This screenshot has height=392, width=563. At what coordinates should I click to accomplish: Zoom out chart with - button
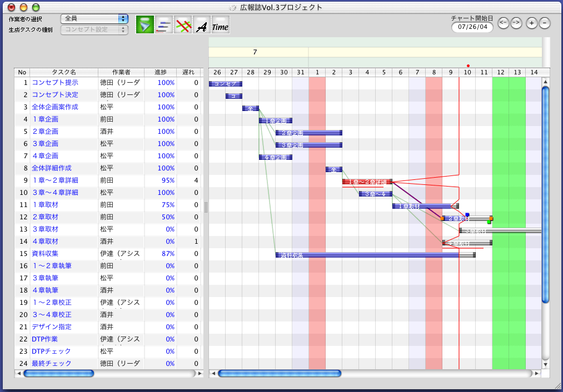[544, 23]
